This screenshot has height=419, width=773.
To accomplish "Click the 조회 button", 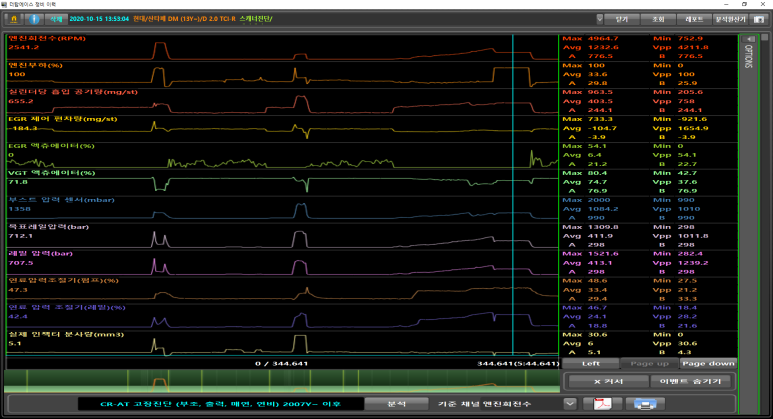I will pos(658,19).
